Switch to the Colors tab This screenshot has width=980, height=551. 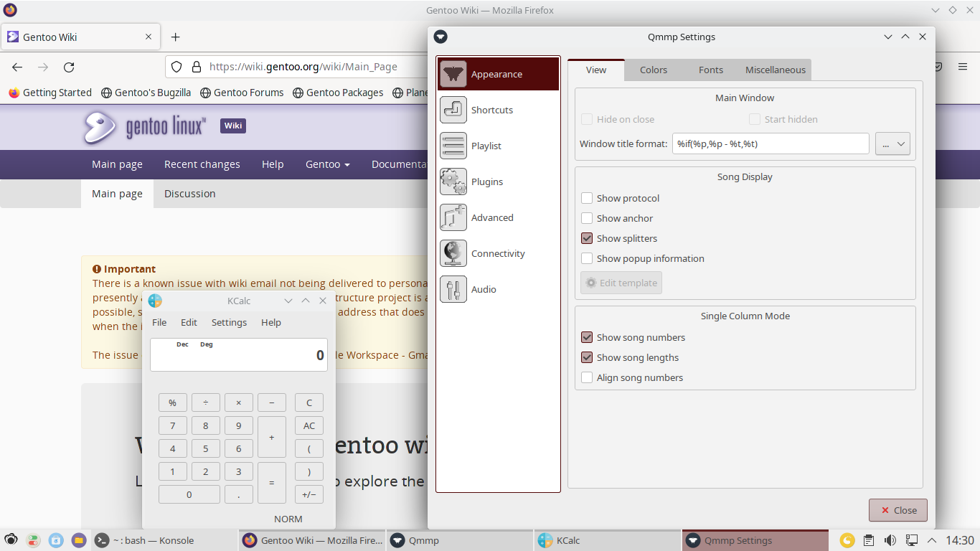click(654, 70)
